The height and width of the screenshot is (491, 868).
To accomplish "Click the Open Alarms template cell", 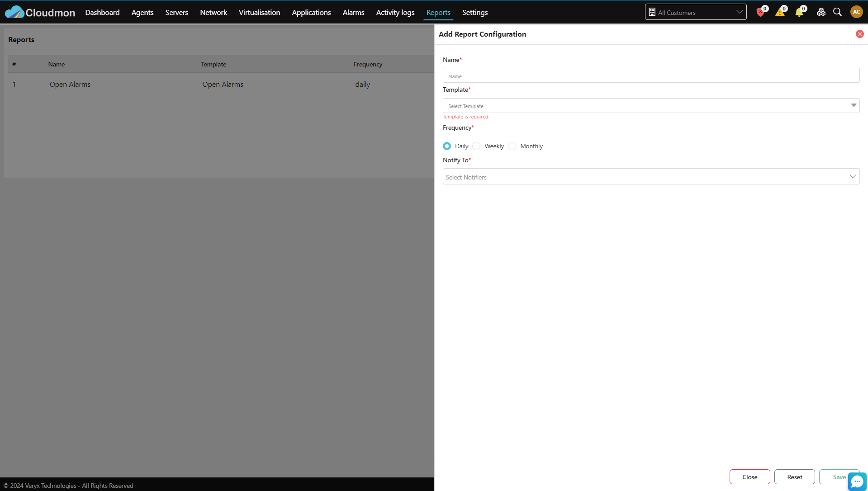I will coord(223,84).
